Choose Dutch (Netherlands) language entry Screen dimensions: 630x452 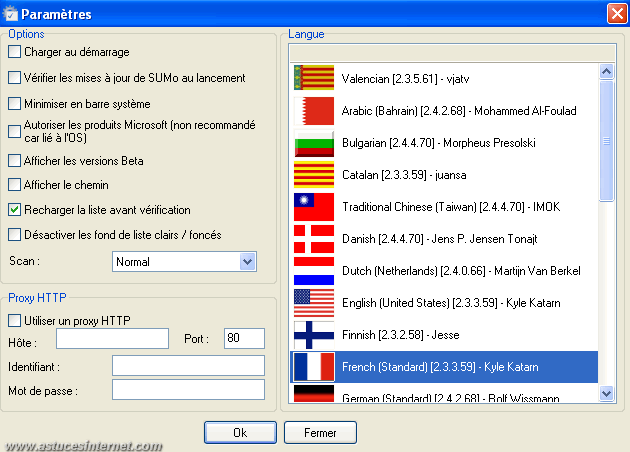(x=444, y=271)
